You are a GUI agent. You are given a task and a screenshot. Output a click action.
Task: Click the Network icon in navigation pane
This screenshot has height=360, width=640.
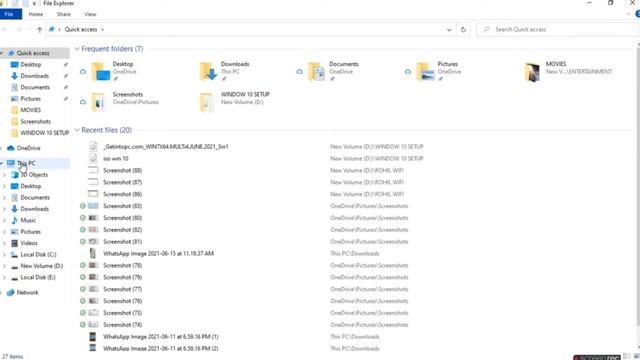pos(11,293)
